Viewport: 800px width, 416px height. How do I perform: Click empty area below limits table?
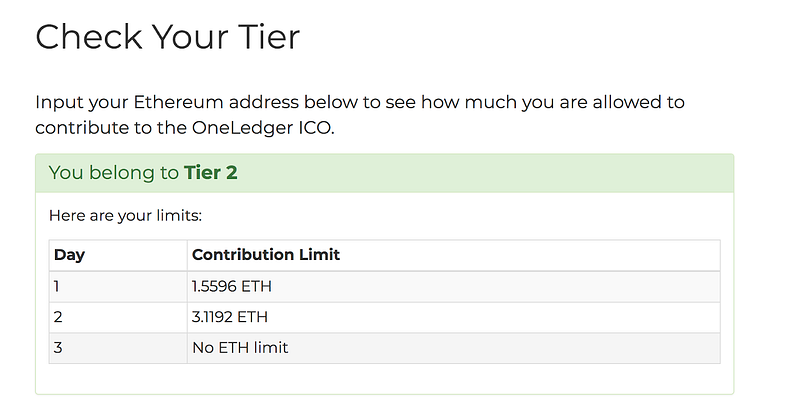coord(385,379)
